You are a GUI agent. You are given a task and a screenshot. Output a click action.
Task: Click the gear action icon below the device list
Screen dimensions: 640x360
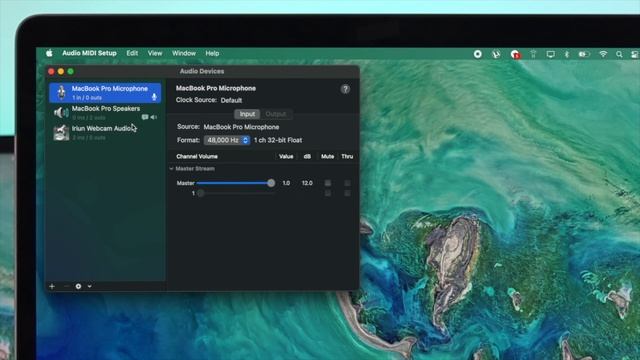coord(78,286)
